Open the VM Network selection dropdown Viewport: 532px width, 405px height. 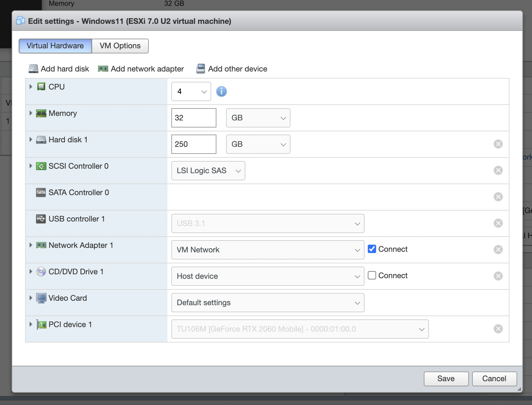pyautogui.click(x=268, y=250)
